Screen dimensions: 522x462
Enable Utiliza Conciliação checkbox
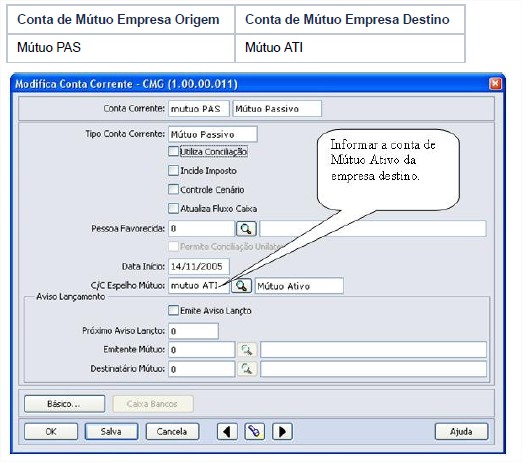point(173,151)
